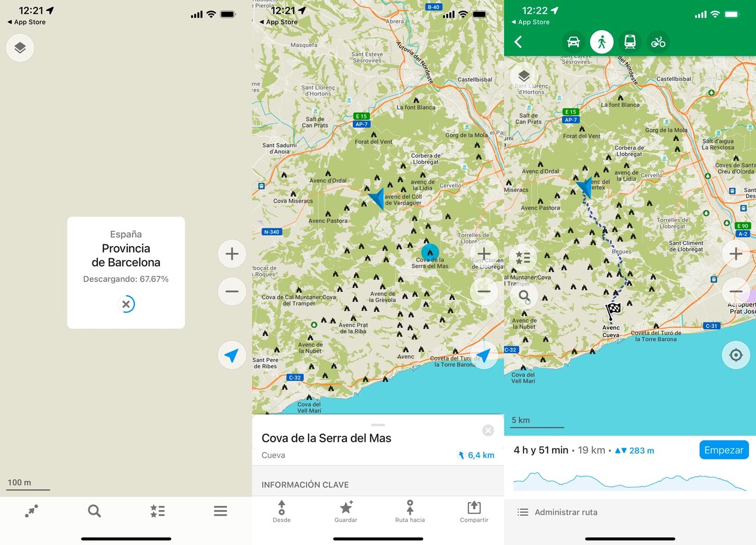The height and width of the screenshot is (545, 756).
Task: Open the map layers selector
Action: 20,48
